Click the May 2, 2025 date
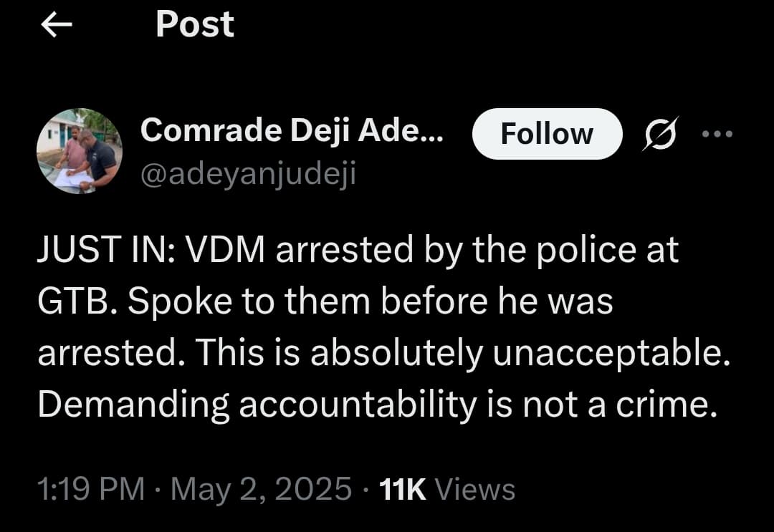 [x=261, y=489]
